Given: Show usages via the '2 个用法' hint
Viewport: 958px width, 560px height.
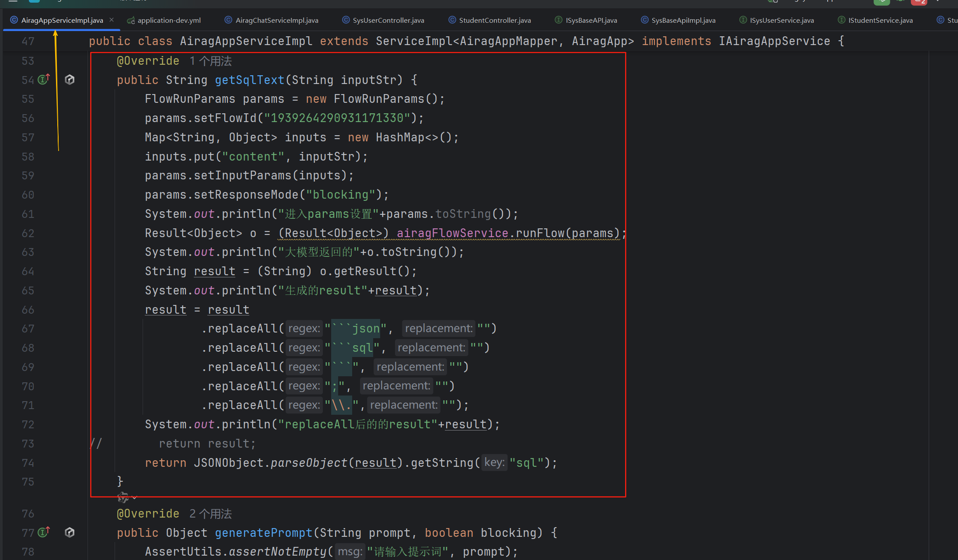Looking at the screenshot, I should pyautogui.click(x=211, y=514).
